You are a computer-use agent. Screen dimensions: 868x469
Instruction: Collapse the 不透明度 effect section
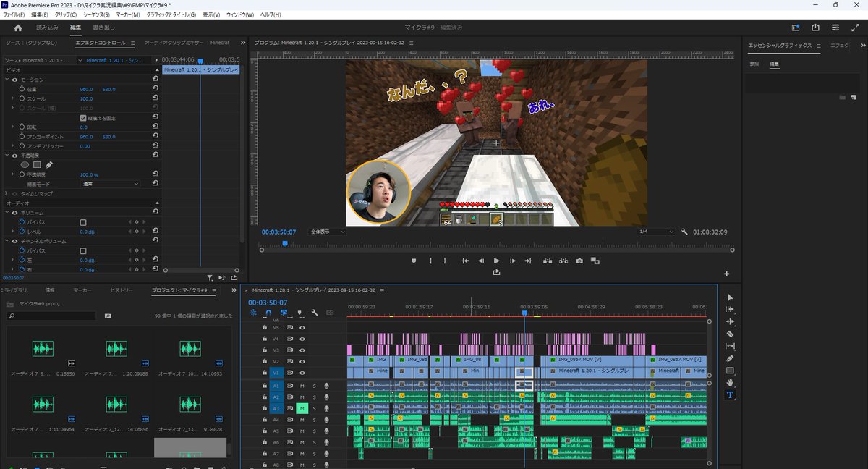(x=7, y=156)
